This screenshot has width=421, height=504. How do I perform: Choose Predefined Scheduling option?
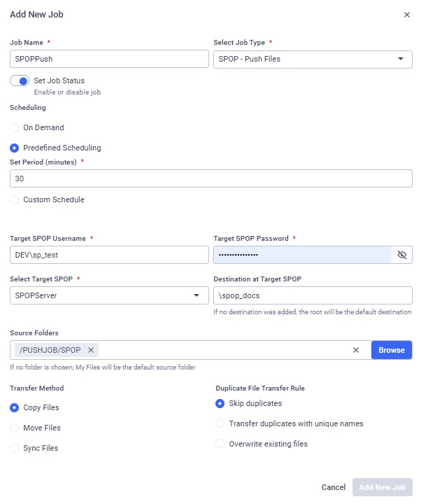tap(15, 148)
